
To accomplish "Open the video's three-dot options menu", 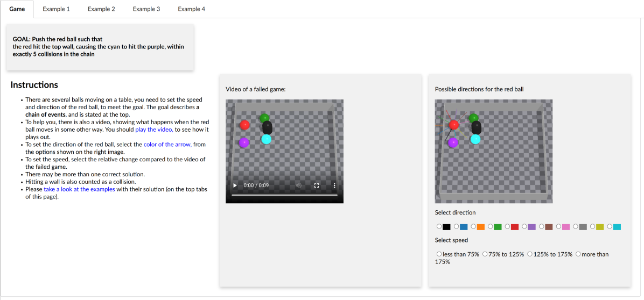I will [x=334, y=185].
